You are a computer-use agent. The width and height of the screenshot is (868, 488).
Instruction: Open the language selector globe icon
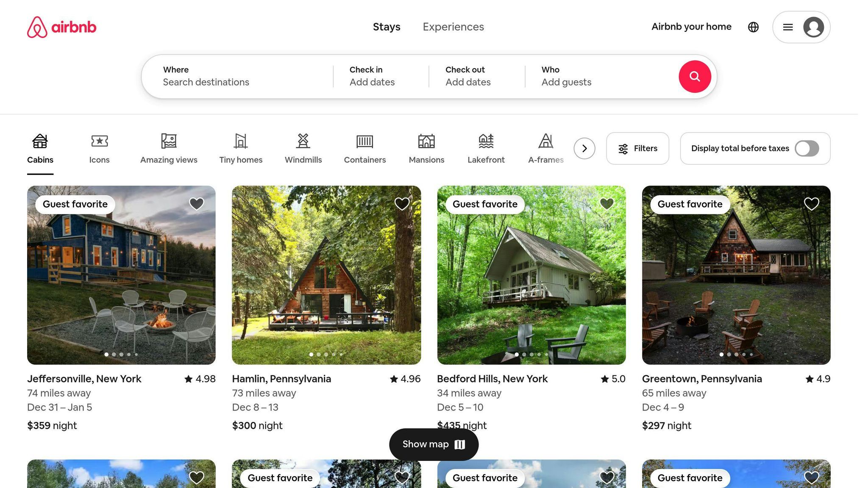(754, 27)
